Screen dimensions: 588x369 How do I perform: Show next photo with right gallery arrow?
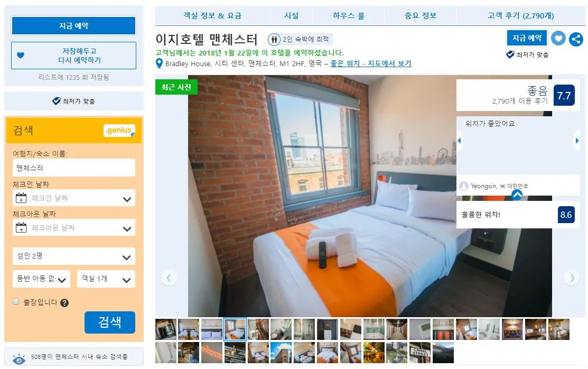pos(572,278)
